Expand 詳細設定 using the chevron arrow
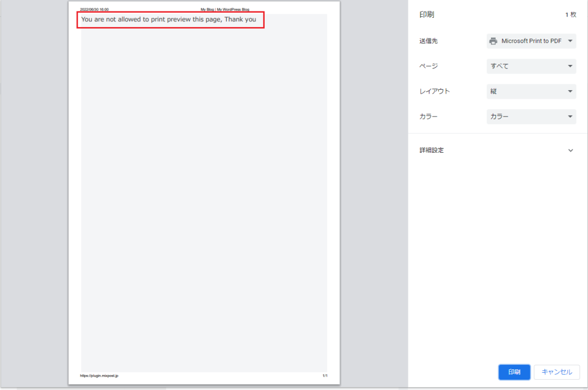 570,150
